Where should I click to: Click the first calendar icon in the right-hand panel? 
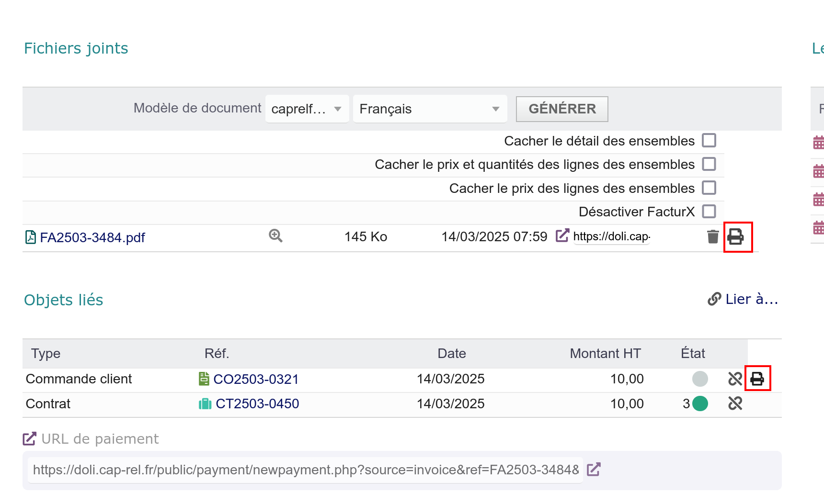point(819,142)
